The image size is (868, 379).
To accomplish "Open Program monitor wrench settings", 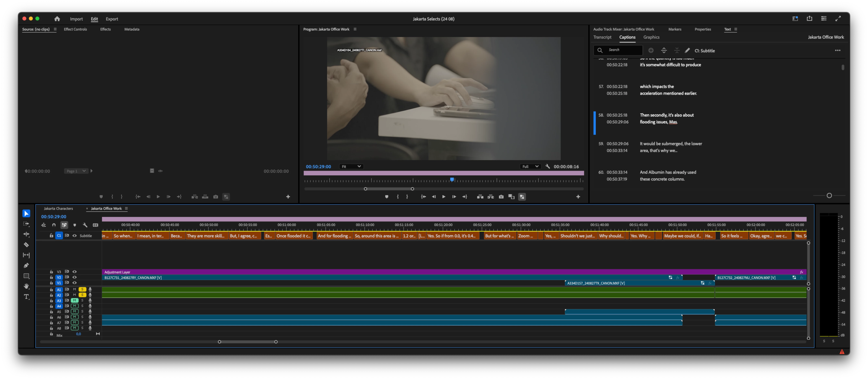I will 548,166.
